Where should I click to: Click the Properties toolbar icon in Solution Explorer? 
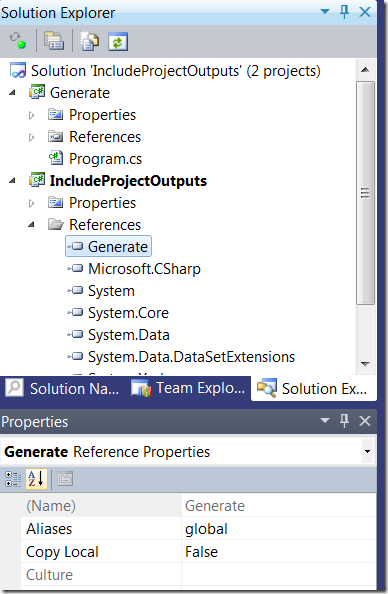pos(54,41)
